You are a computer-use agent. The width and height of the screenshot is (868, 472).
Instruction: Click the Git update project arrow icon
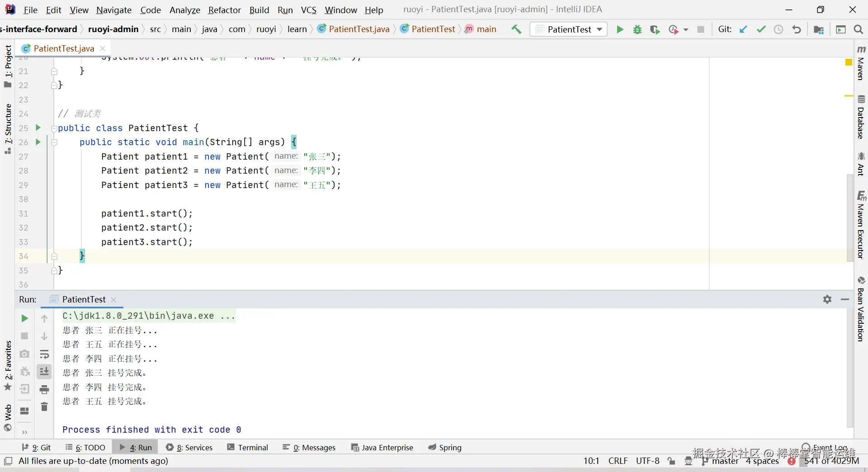tap(743, 29)
